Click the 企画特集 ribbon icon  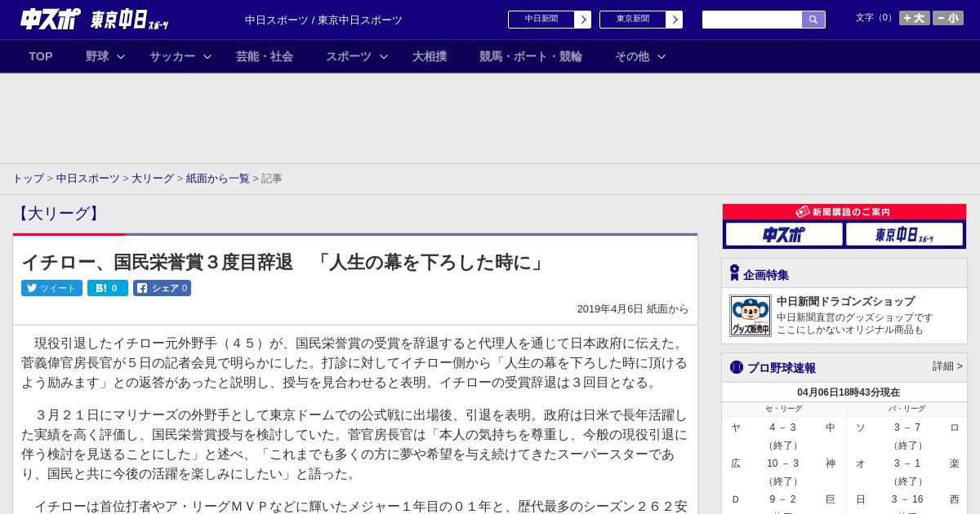pos(734,273)
